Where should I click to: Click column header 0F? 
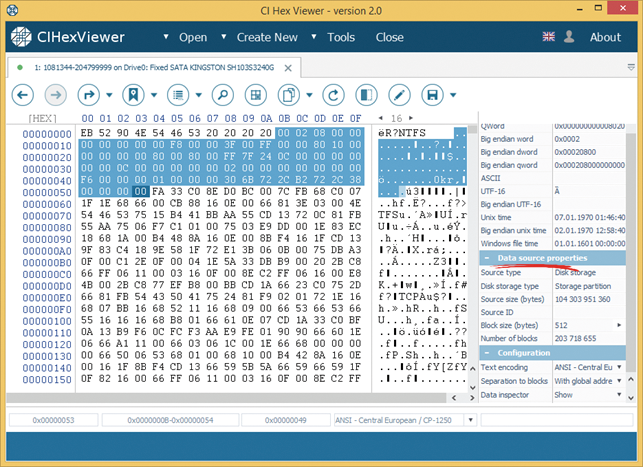pyautogui.click(x=356, y=118)
